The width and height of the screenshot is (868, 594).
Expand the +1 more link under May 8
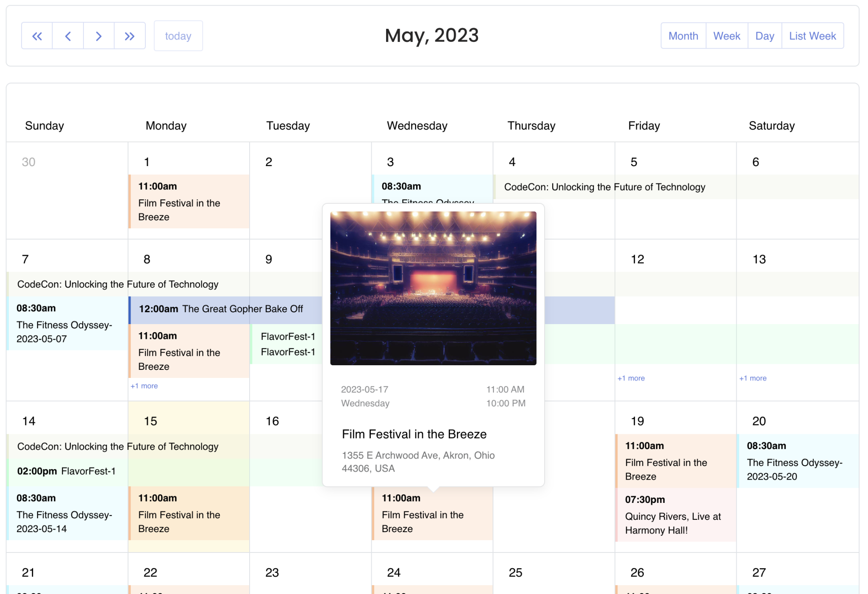point(144,386)
